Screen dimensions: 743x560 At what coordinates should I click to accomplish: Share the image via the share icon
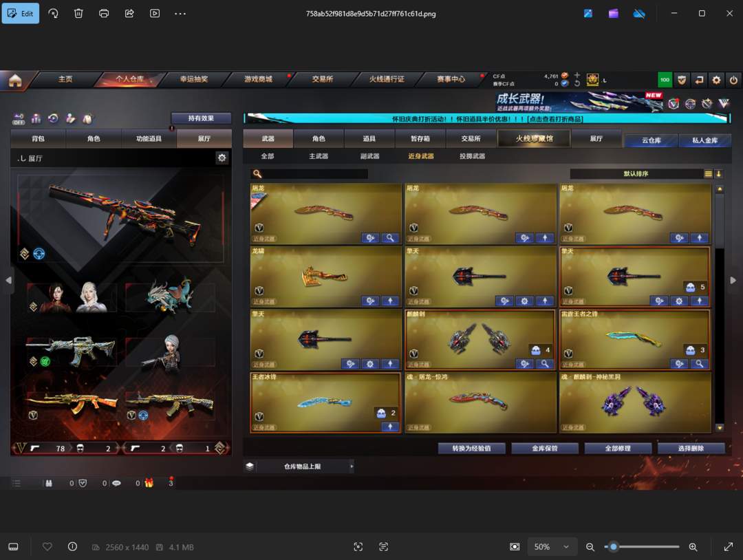coord(129,13)
